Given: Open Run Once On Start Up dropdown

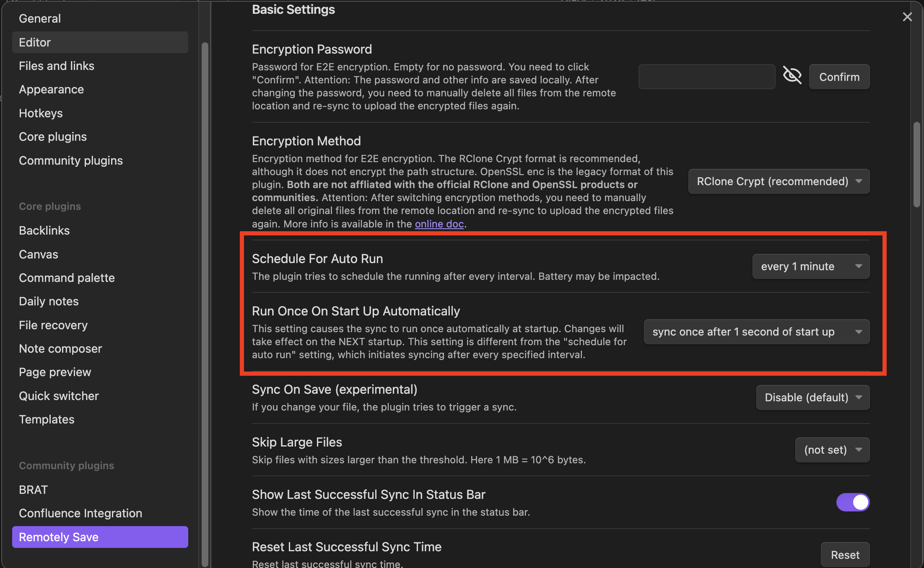Looking at the screenshot, I should [x=756, y=332].
